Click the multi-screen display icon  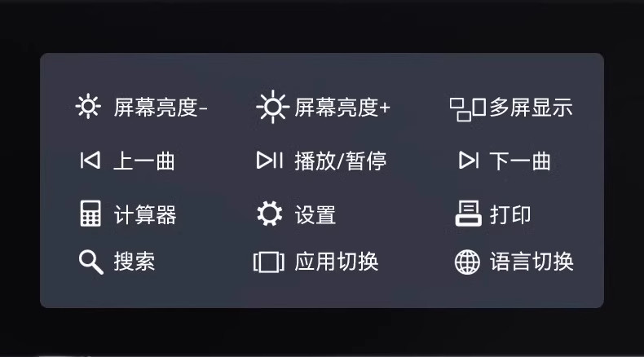(468, 109)
